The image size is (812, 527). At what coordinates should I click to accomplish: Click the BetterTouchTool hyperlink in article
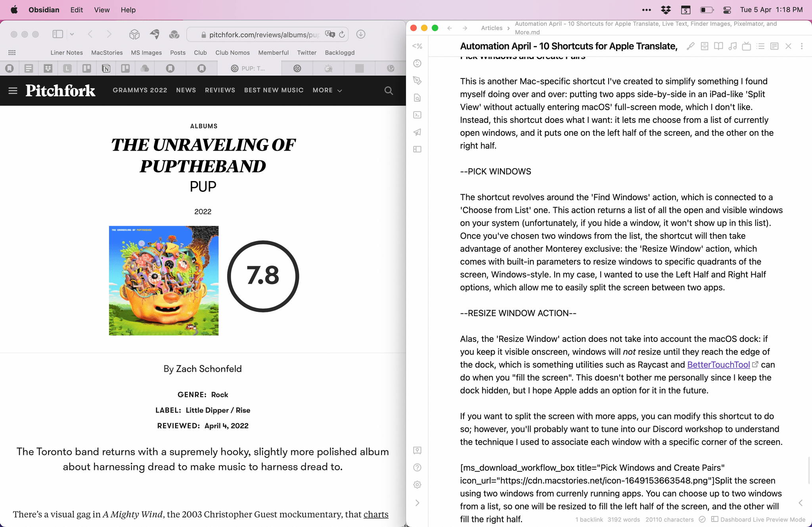(718, 365)
